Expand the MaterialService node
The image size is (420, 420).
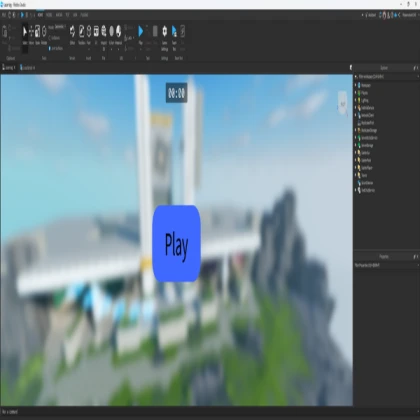pyautogui.click(x=356, y=108)
